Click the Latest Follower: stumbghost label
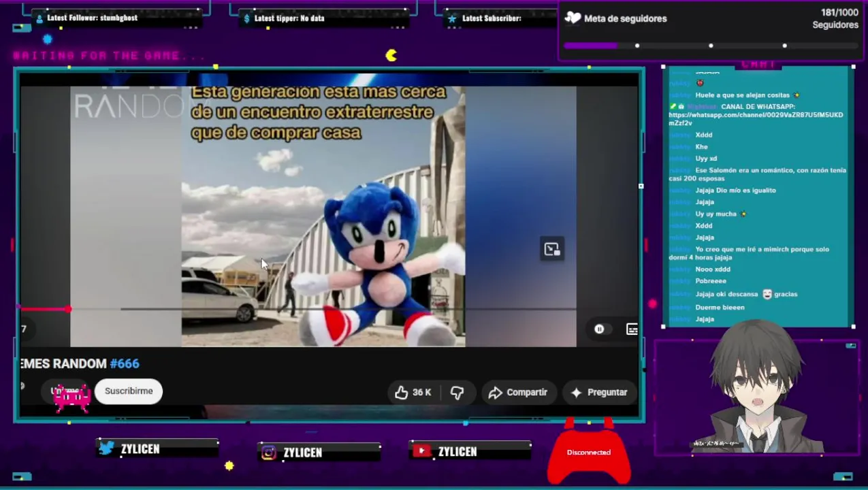This screenshot has height=490, width=868. click(92, 18)
